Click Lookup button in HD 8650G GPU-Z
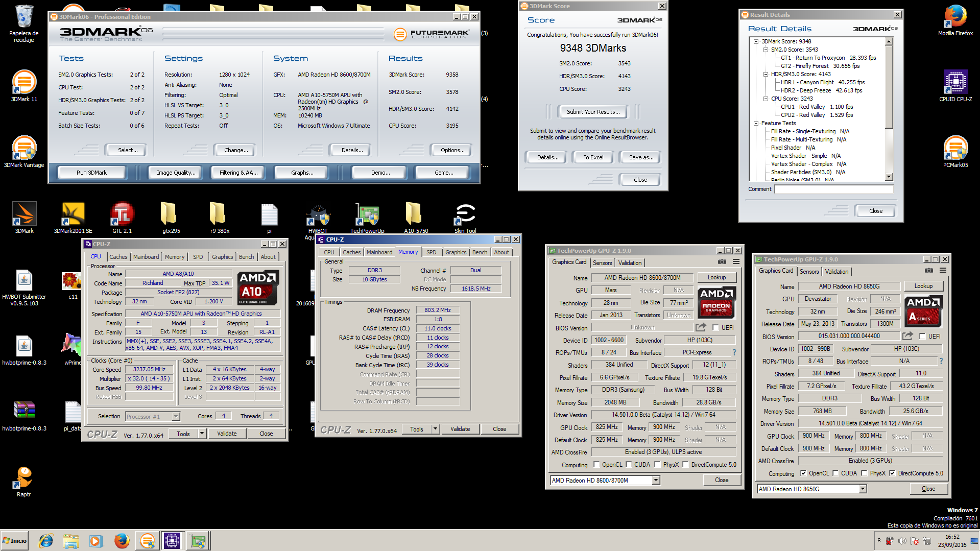Image resolution: width=980 pixels, height=551 pixels. coord(923,286)
